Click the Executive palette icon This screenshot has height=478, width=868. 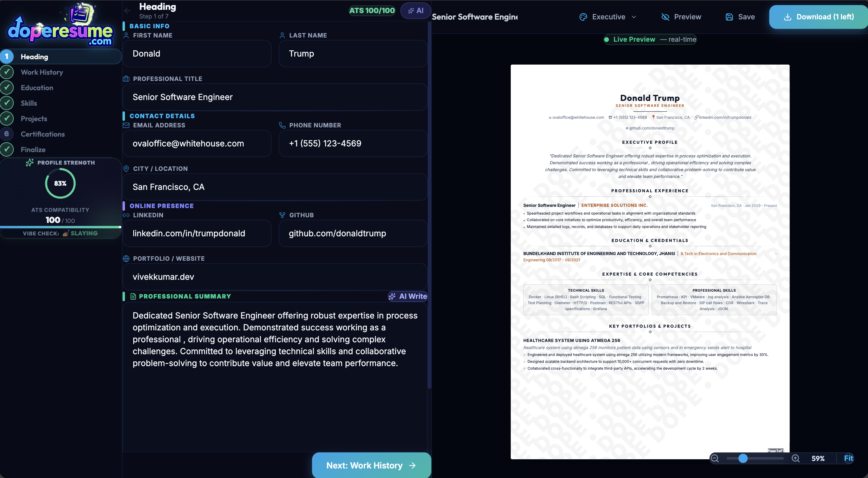[583, 17]
